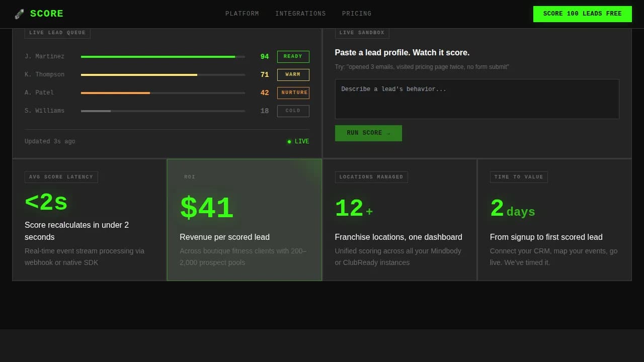Click the READY badge for J. Martinez
This screenshot has height=362, width=644.
[x=293, y=57]
